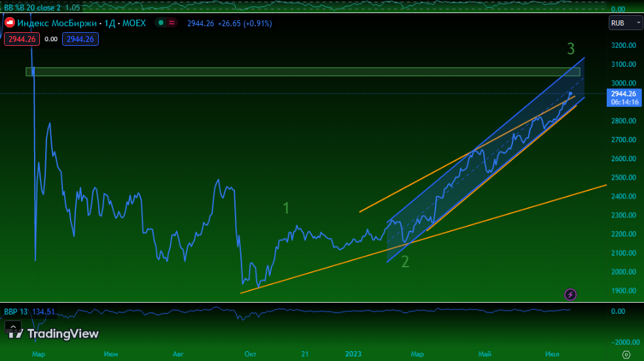644x361 pixels.
Task: Click the Июл label on time axis
Action: (552, 354)
